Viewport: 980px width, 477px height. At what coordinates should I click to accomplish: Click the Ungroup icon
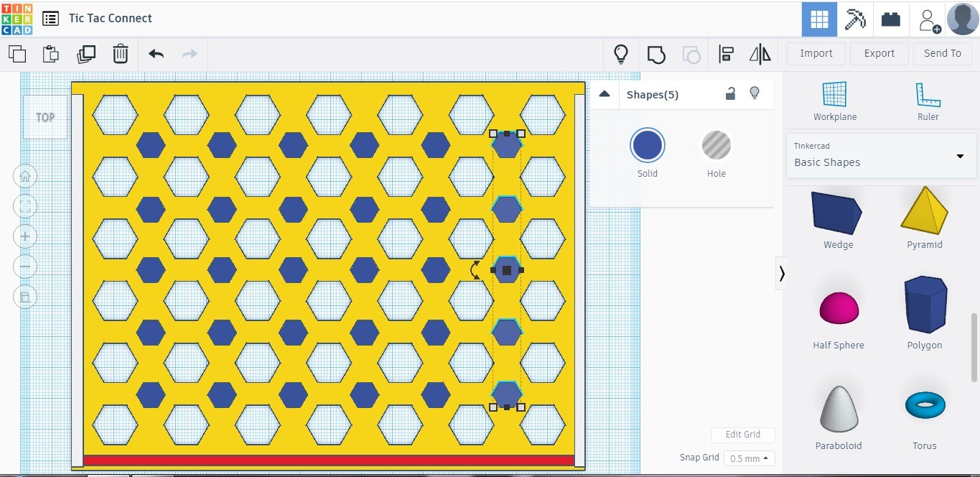(x=691, y=54)
